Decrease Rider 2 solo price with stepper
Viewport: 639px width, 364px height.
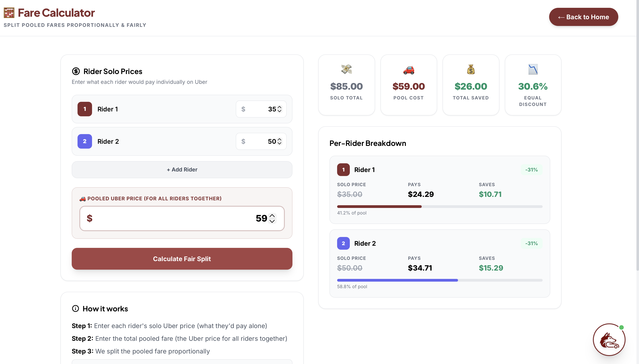point(279,143)
